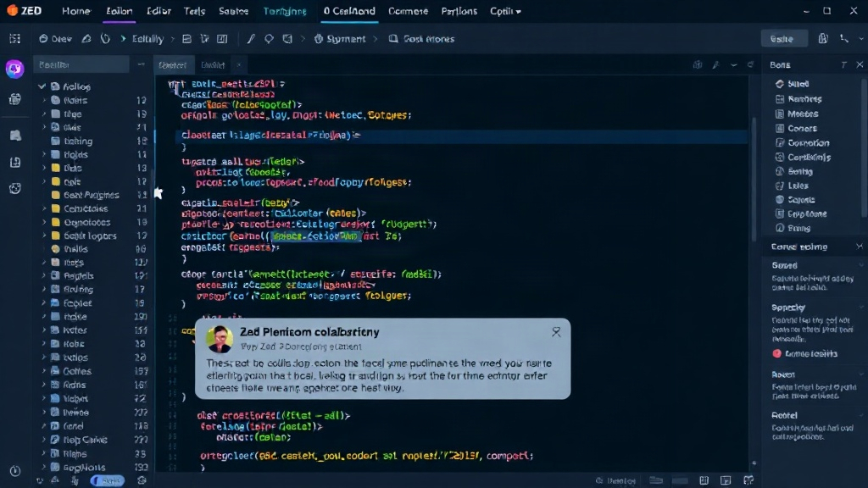Click the cube icon right of pin bubble
The image size is (868, 488).
pos(287,39)
